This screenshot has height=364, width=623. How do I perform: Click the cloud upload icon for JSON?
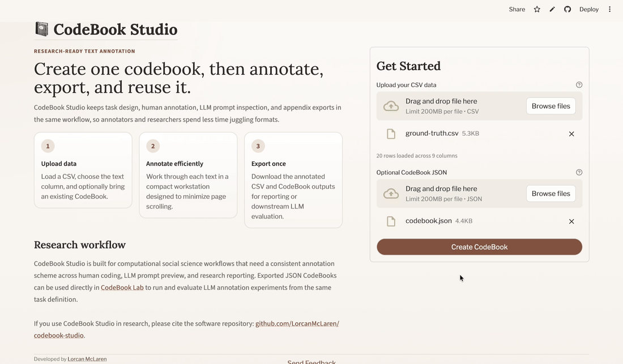tap(391, 194)
